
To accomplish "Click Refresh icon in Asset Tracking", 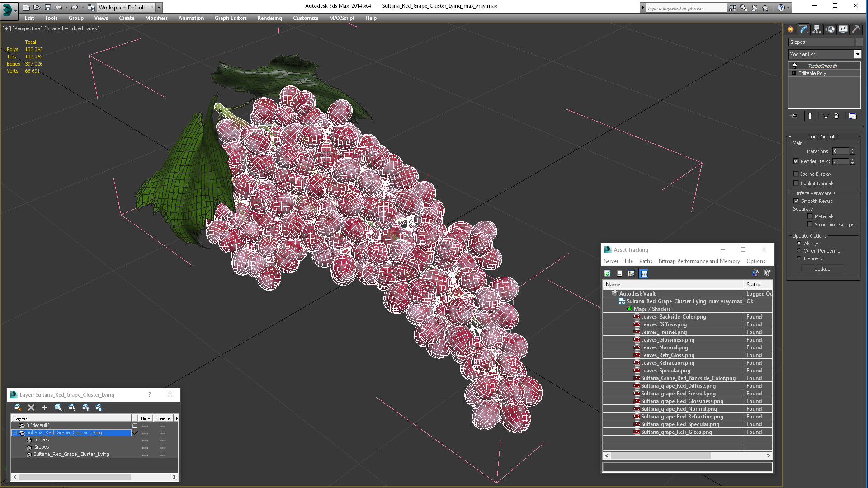I will click(x=607, y=273).
